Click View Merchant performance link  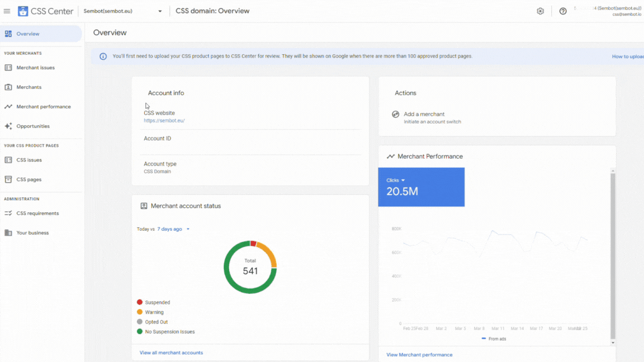pos(419,355)
